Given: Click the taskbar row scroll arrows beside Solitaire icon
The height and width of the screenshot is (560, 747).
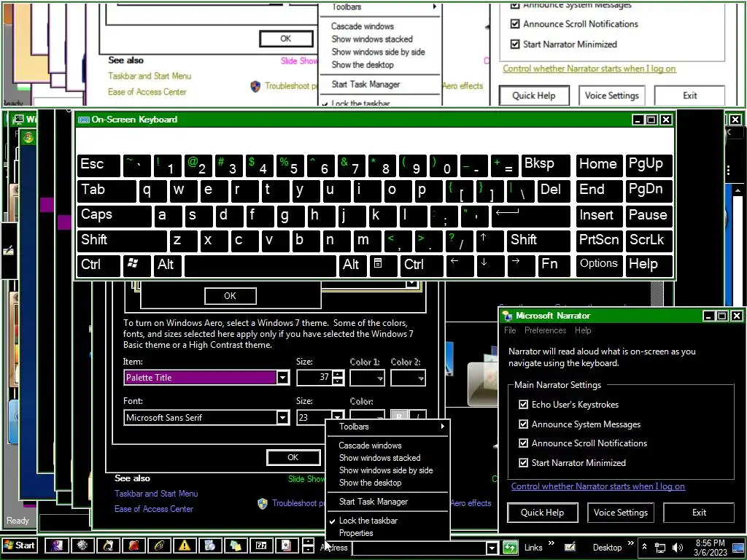Looking at the screenshot, I should [309, 545].
